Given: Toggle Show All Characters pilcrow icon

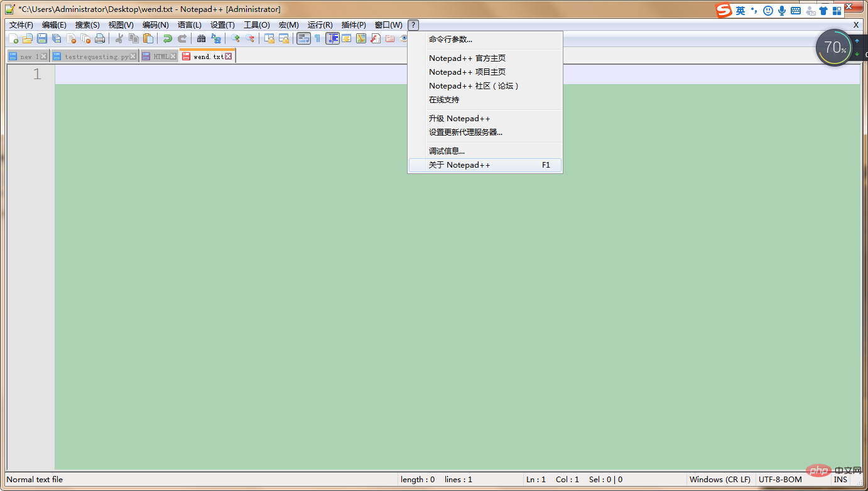Looking at the screenshot, I should (318, 38).
